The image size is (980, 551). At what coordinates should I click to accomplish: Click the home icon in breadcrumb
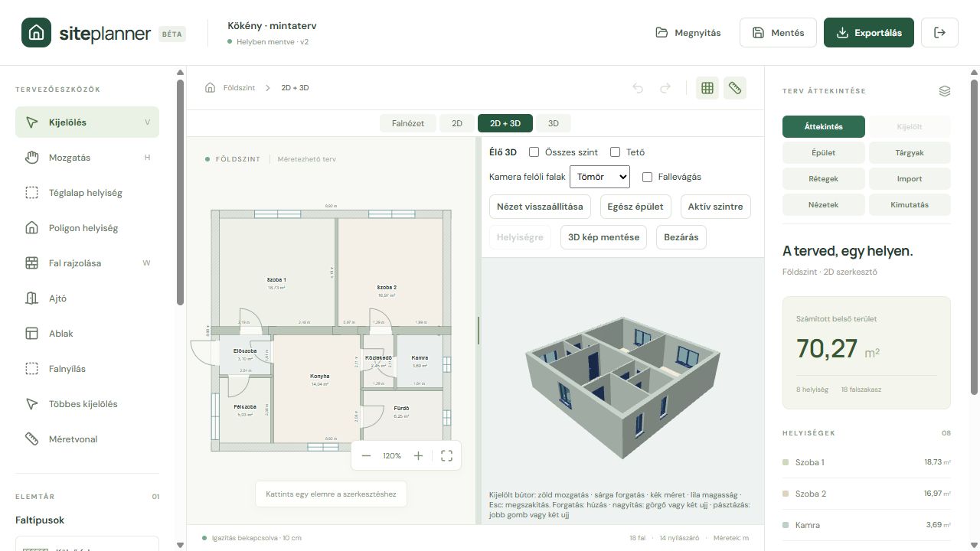coord(210,88)
